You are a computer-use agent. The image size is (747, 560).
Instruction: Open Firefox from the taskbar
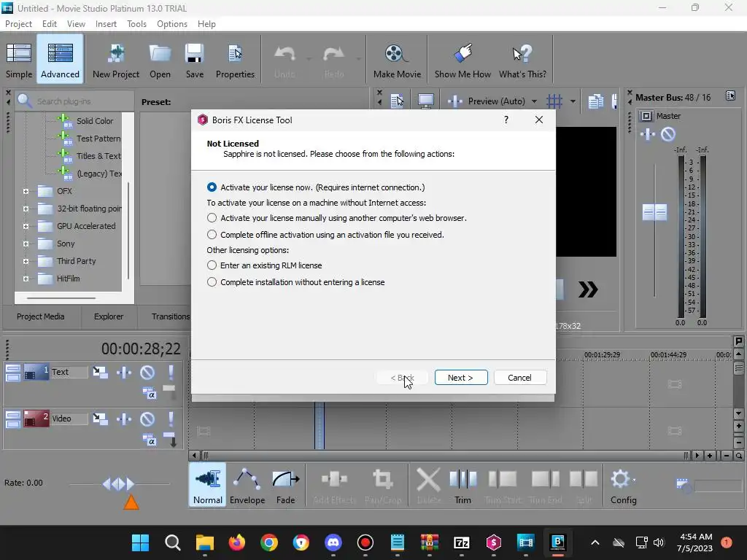tap(237, 542)
